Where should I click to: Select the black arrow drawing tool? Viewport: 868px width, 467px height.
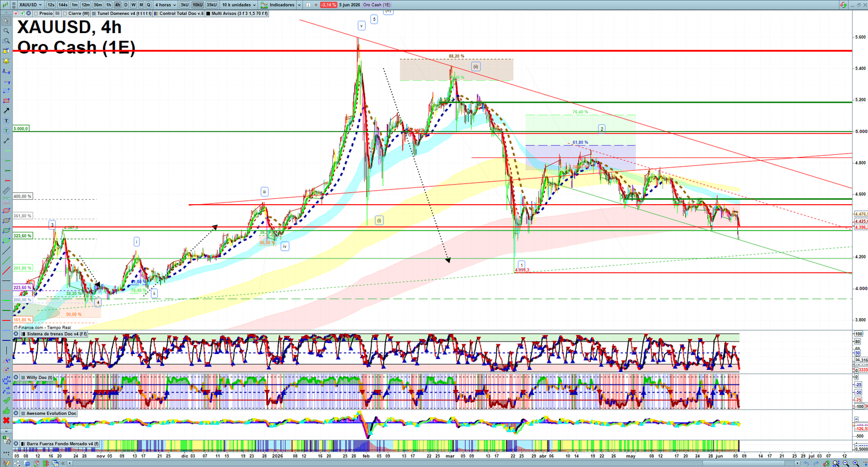pos(7,111)
